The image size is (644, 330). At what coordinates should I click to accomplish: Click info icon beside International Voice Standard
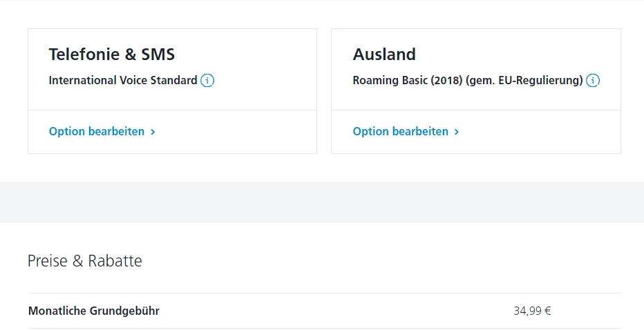point(207,81)
